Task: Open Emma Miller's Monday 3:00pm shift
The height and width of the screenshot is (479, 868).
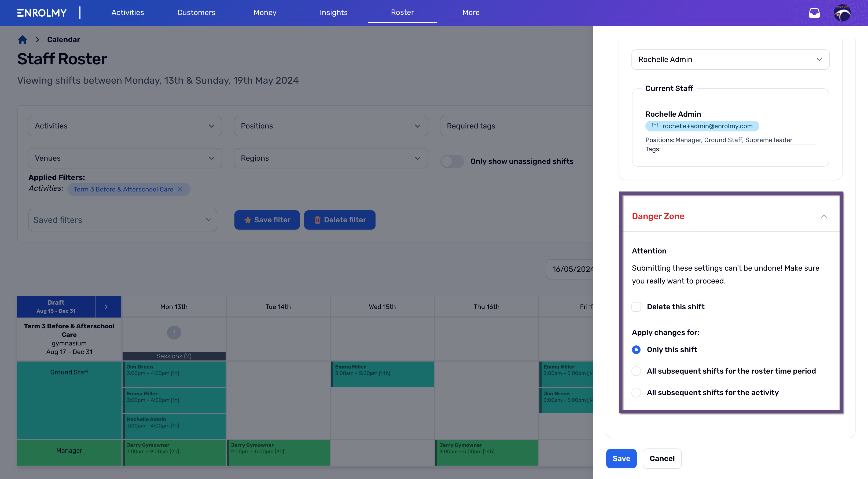Action: click(x=174, y=400)
